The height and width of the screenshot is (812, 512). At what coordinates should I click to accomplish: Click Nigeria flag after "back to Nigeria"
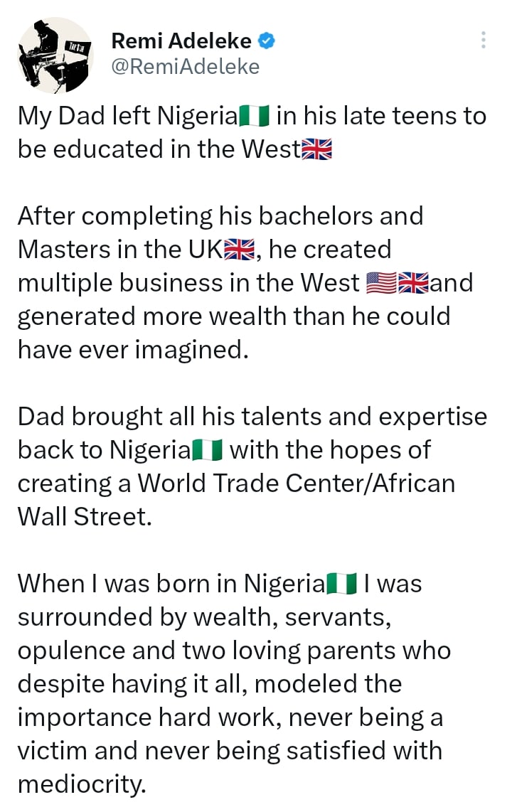[x=208, y=450]
